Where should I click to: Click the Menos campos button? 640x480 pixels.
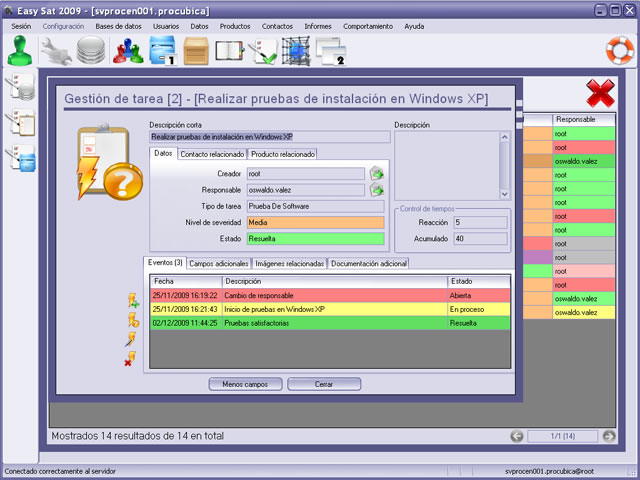(x=245, y=384)
